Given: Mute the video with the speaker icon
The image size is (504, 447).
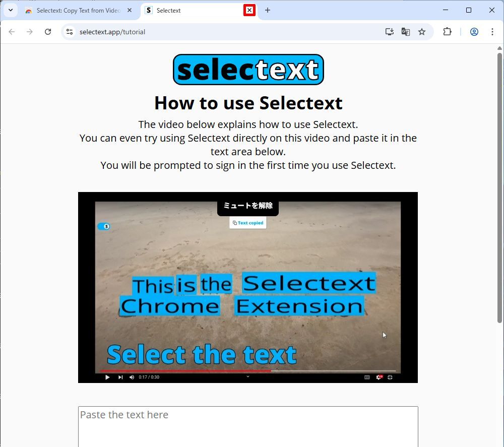Looking at the screenshot, I should (132, 377).
